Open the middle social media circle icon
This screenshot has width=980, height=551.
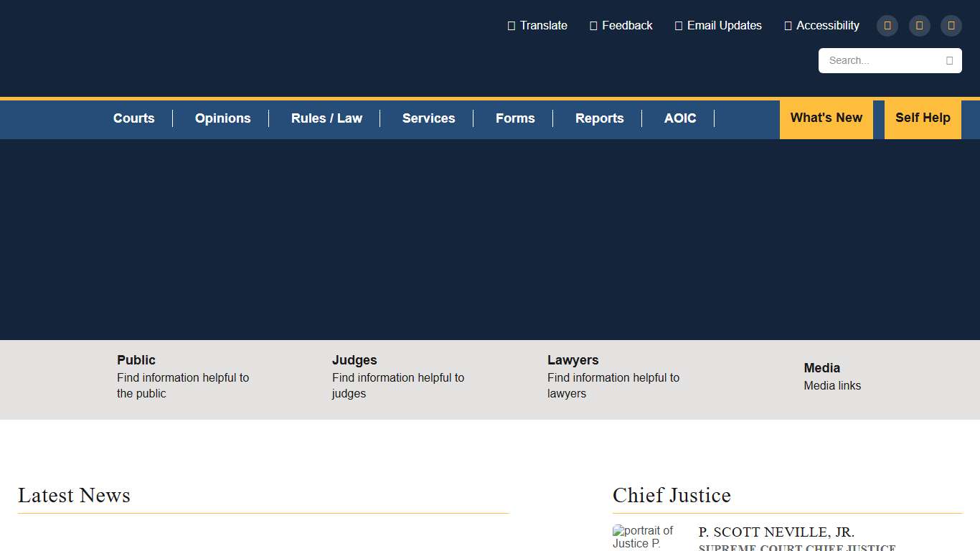coord(919,25)
